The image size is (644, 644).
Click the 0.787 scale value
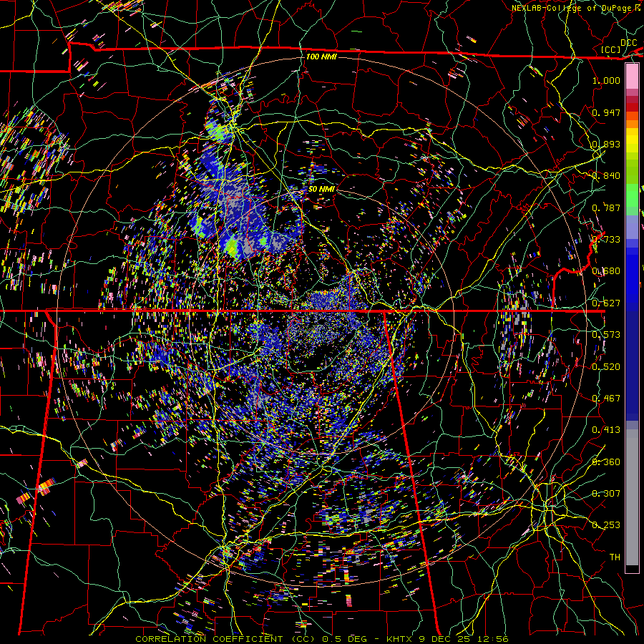(606, 208)
